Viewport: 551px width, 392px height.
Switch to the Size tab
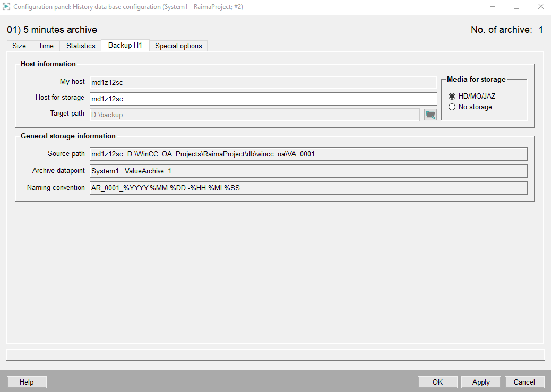point(19,46)
